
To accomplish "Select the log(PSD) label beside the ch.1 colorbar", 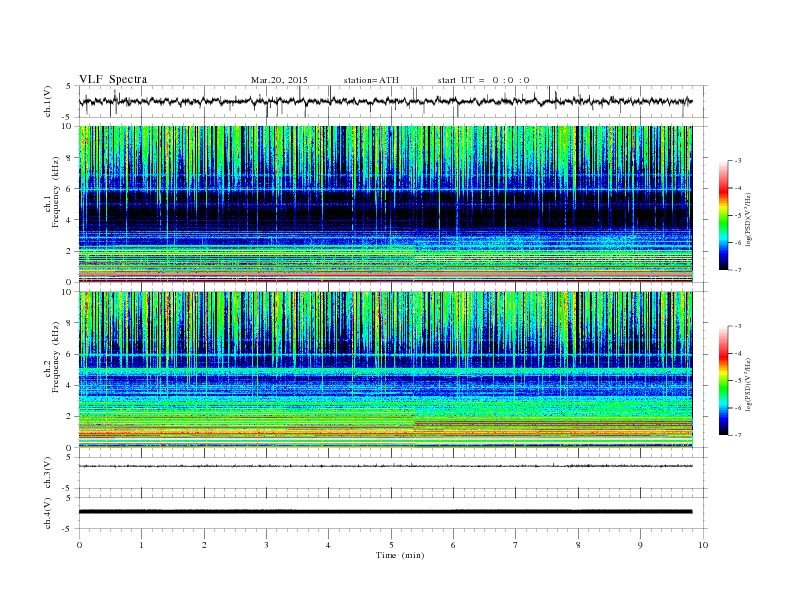I will point(748,219).
